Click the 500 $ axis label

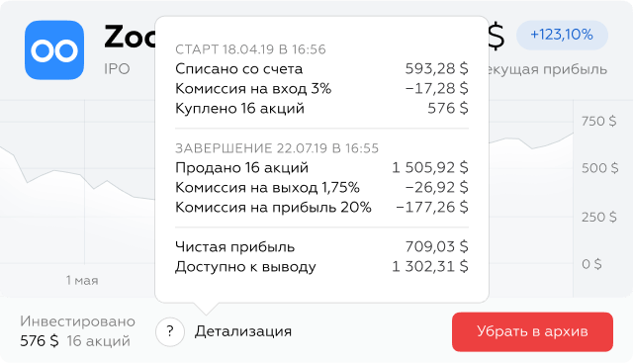pos(600,168)
